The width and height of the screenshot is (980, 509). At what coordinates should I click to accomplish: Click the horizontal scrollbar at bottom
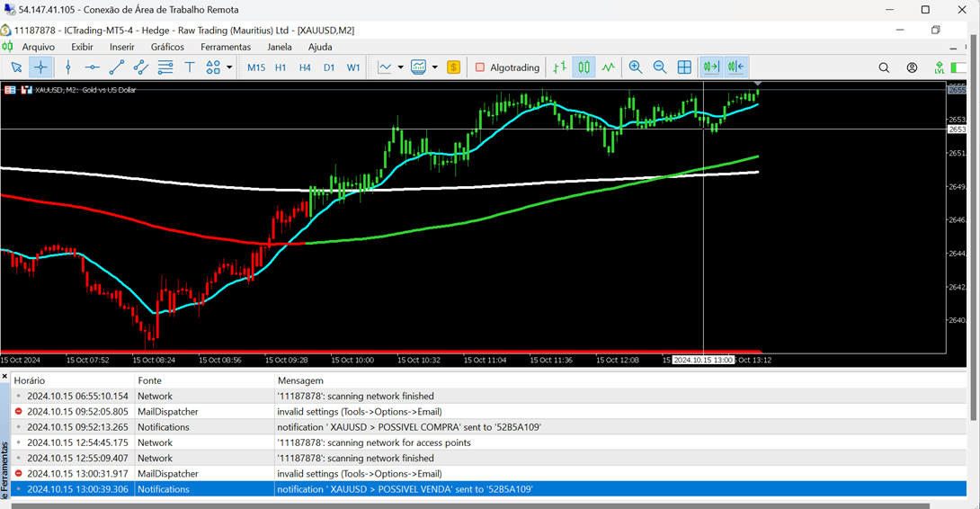(470, 505)
